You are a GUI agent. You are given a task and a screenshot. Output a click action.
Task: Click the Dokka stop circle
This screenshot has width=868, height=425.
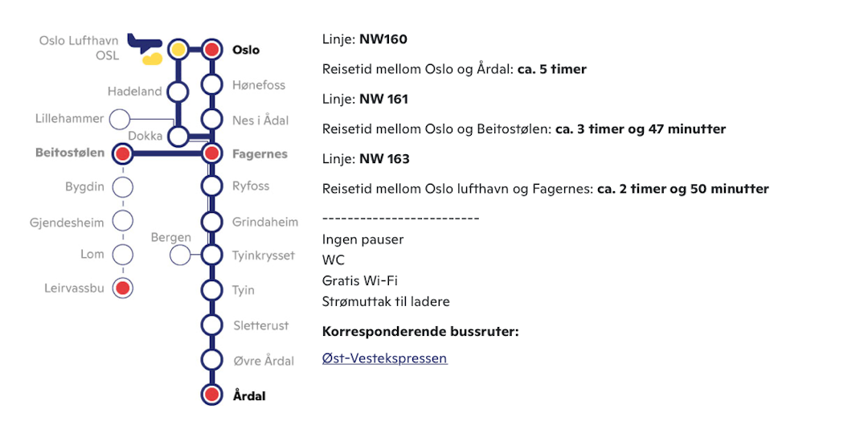coord(178,136)
